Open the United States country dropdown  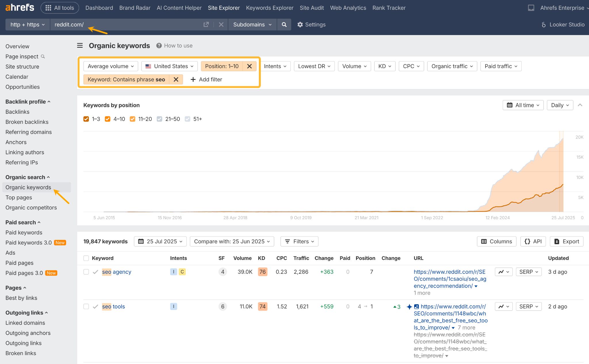pos(169,66)
